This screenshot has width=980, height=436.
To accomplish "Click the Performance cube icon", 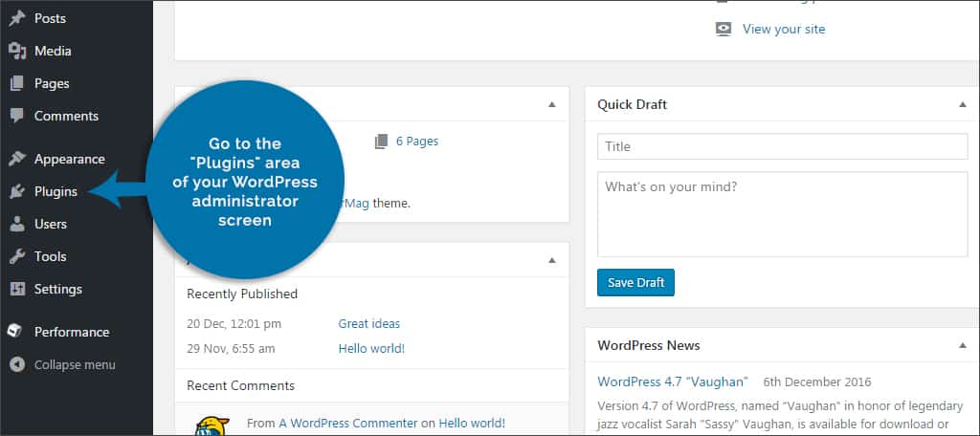I will (x=15, y=332).
